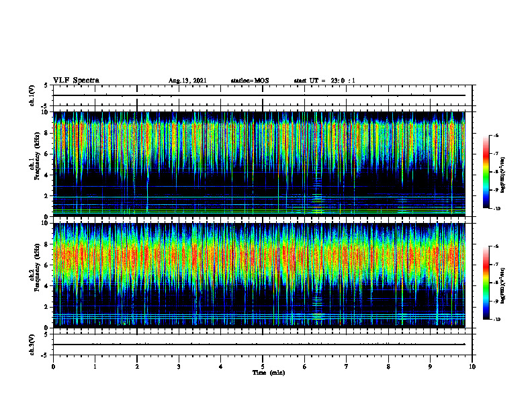Select the "start UT = 23: 0 : 1" text
Screen dimensions: 532x411
click(x=324, y=81)
